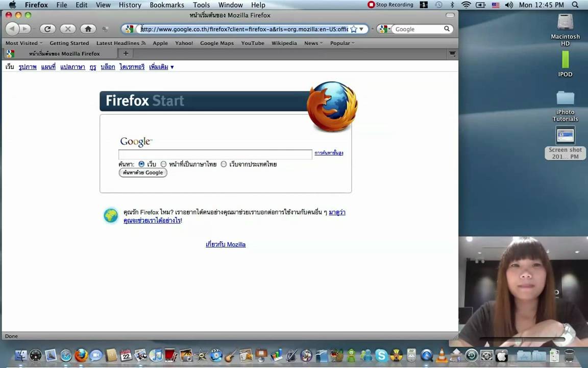Stop loading with the X button
Image resolution: width=588 pixels, height=368 pixels.
(68, 29)
